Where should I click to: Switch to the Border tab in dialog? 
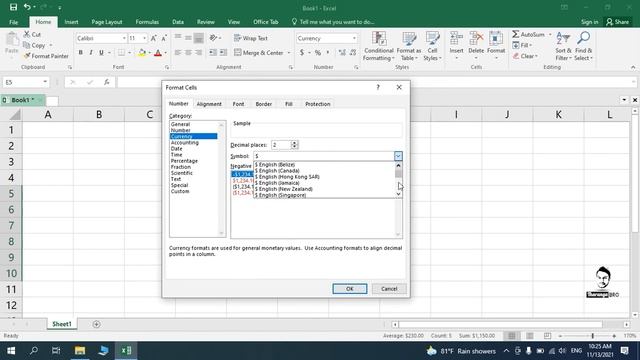click(x=264, y=104)
